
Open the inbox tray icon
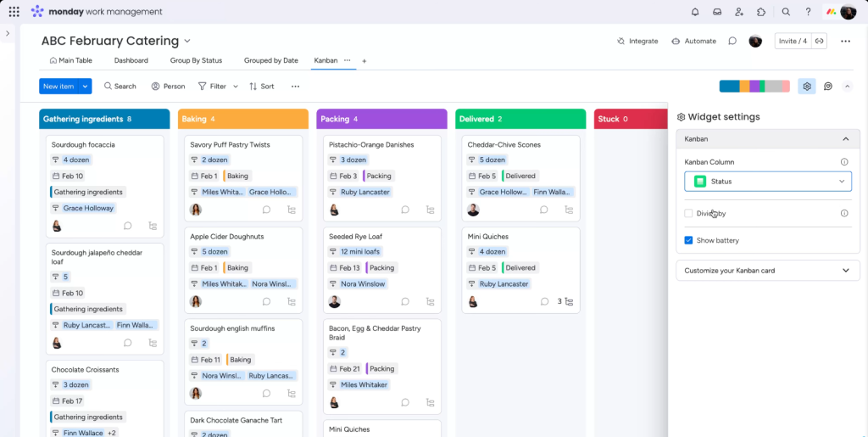tap(717, 12)
